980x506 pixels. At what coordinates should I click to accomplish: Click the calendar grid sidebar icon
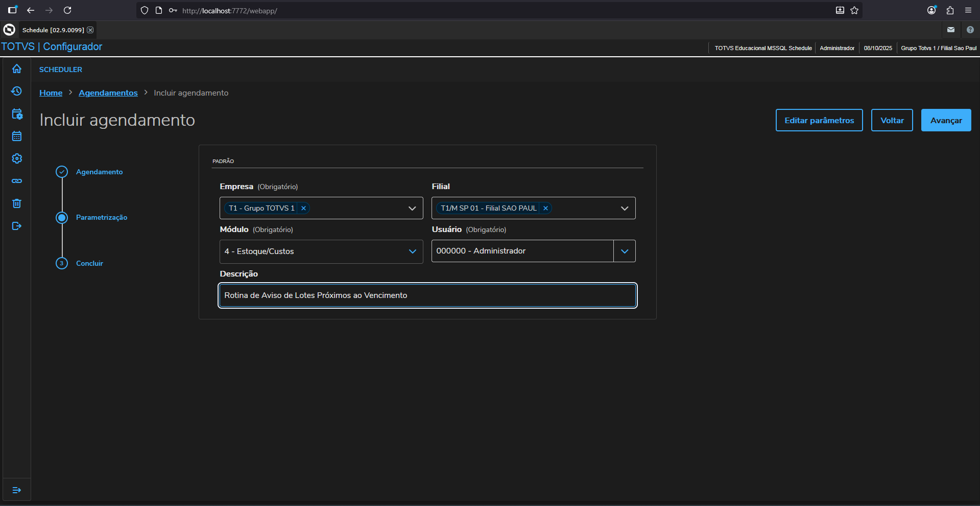click(x=17, y=136)
